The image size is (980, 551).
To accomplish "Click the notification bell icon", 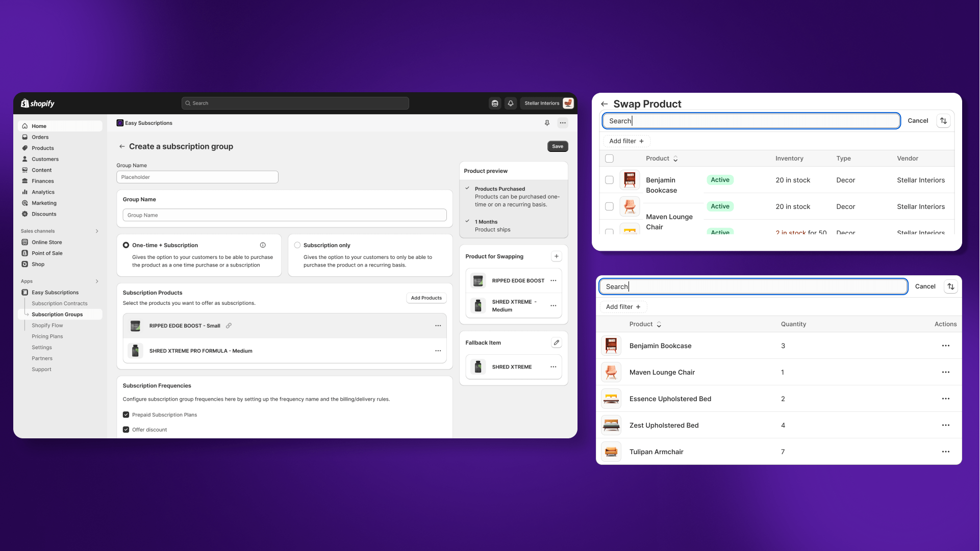I will point(510,103).
